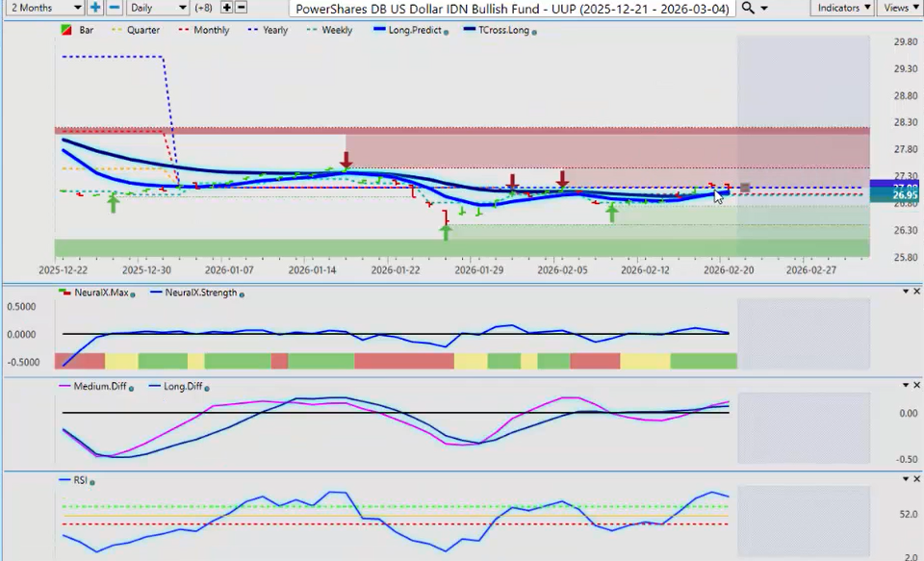Open the Daily interval dropdown
This screenshot has width=924, height=561.
click(x=158, y=8)
